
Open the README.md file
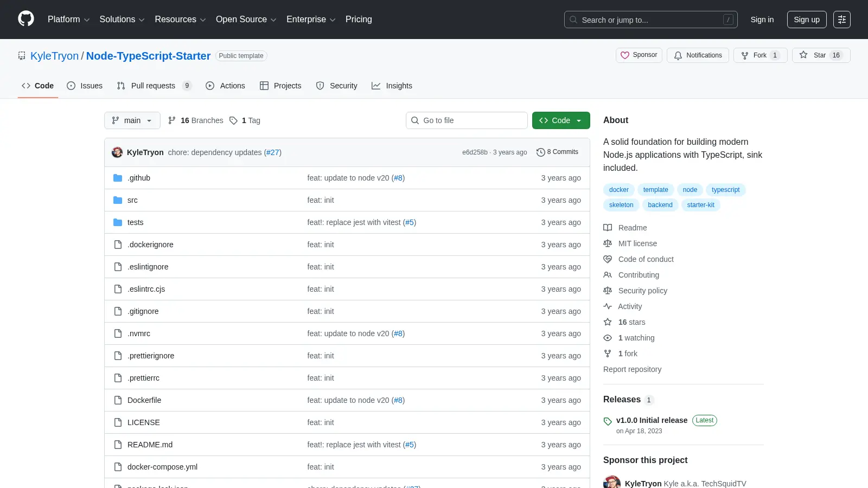pos(150,445)
